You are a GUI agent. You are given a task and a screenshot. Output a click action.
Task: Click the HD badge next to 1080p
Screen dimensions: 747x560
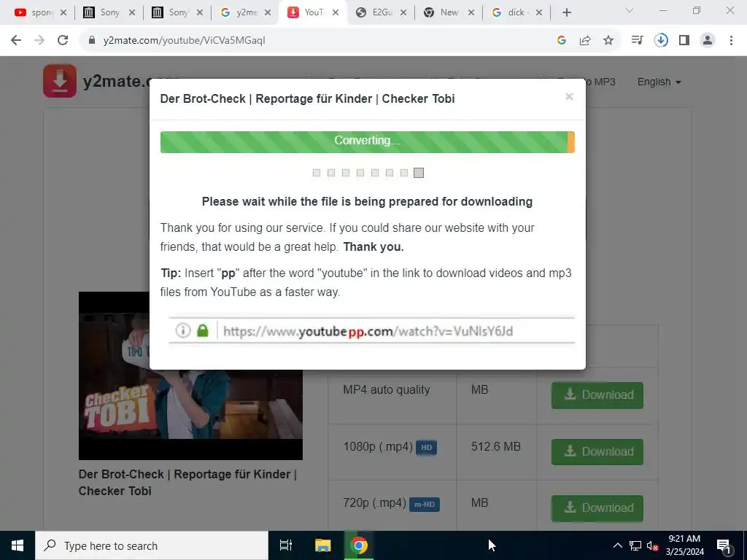point(426,448)
